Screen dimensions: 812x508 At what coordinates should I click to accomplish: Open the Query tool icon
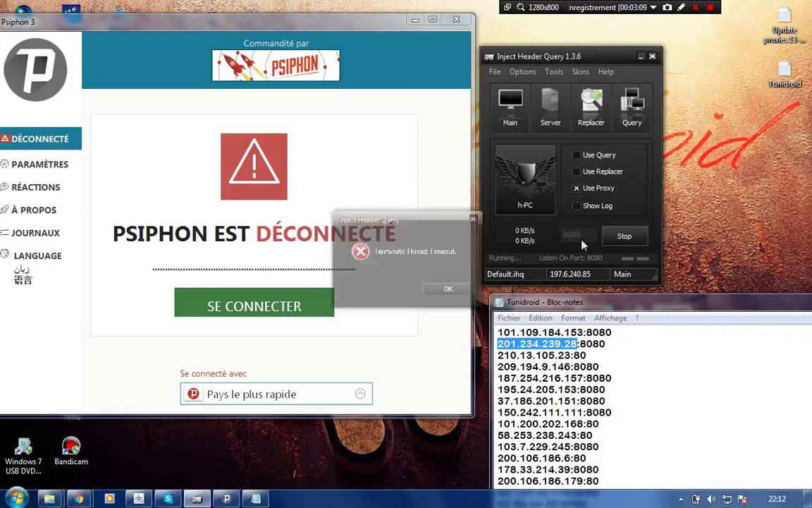[x=632, y=108]
